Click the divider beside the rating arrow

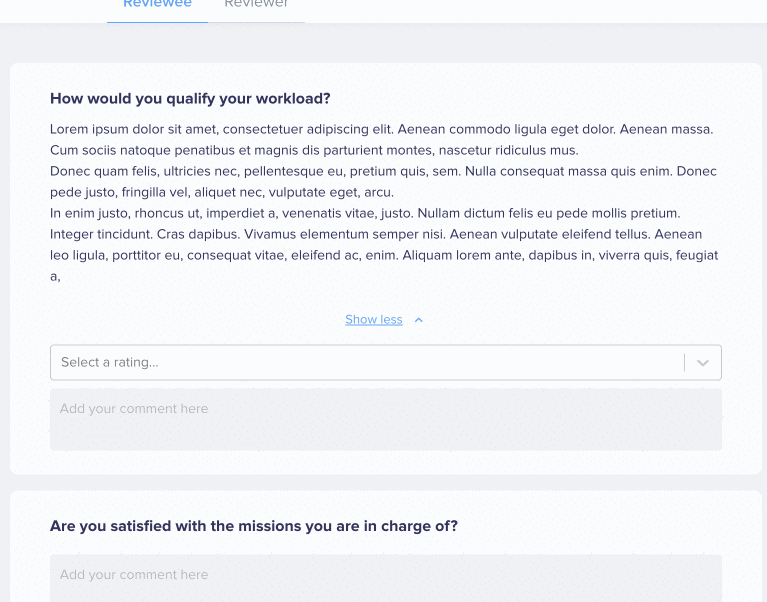click(684, 363)
